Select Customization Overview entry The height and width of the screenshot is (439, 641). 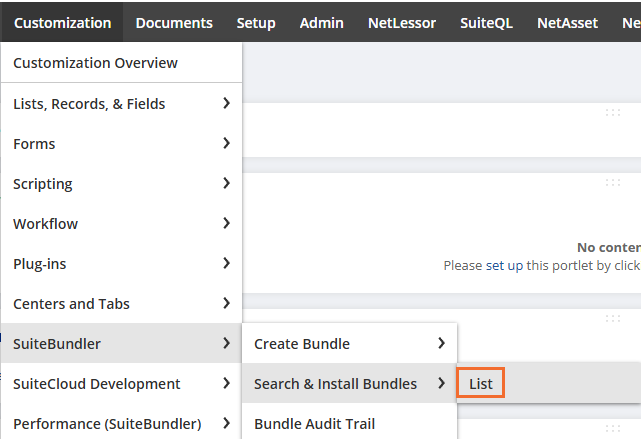tap(95, 63)
